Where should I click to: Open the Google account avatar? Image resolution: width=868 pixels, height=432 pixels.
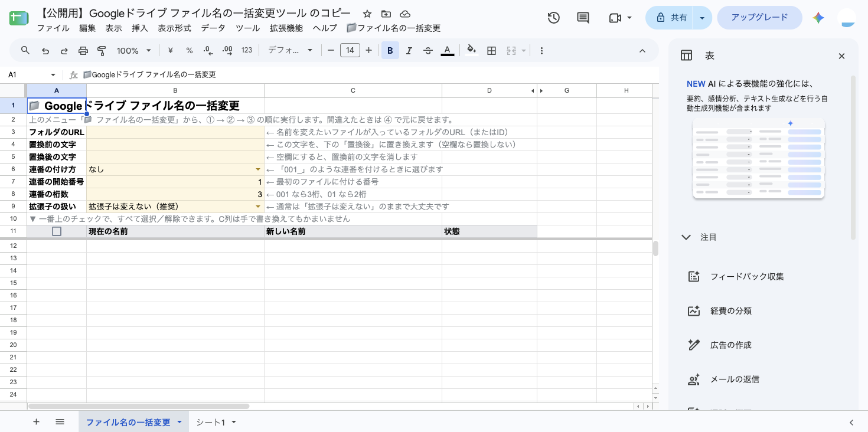point(847,18)
